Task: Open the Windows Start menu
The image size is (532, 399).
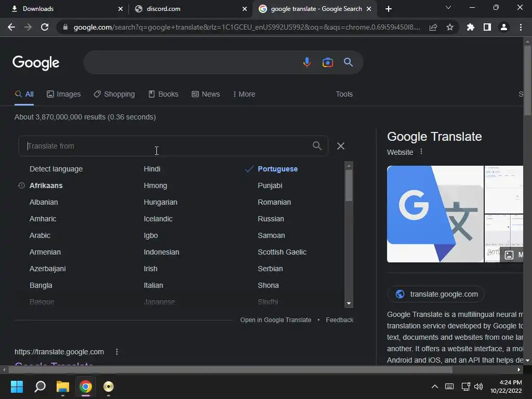Action: pyautogui.click(x=17, y=387)
